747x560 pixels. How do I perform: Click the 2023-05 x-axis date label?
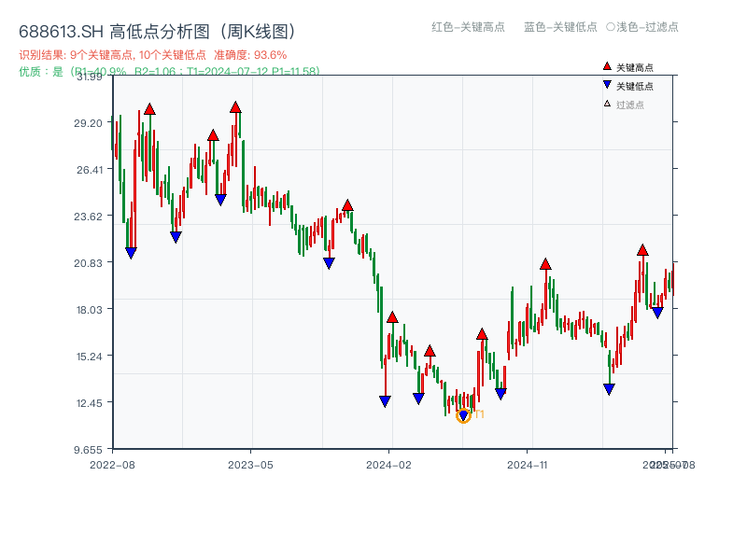coord(250,465)
